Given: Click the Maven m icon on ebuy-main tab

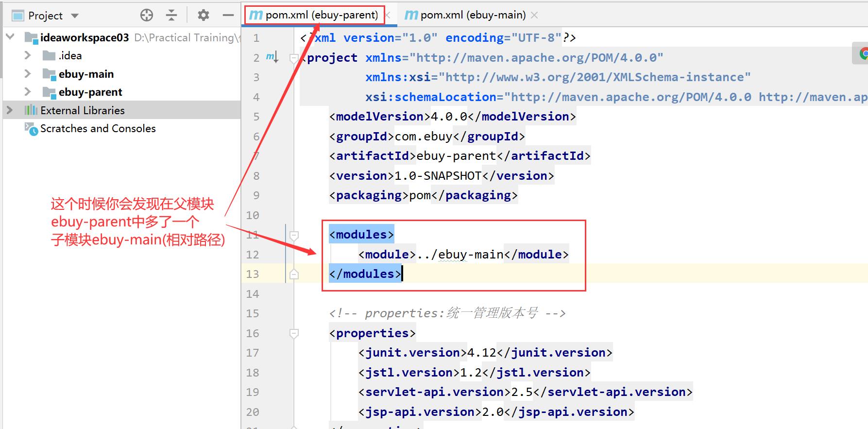Looking at the screenshot, I should (411, 15).
